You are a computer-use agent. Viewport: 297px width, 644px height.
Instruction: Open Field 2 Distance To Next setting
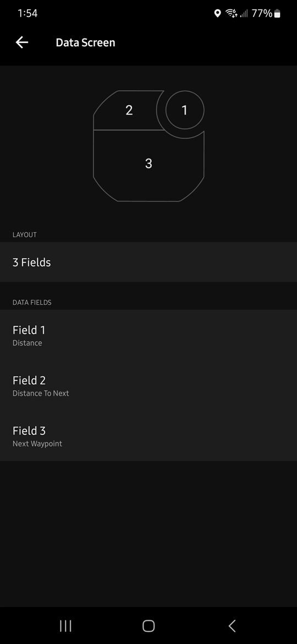(148, 386)
